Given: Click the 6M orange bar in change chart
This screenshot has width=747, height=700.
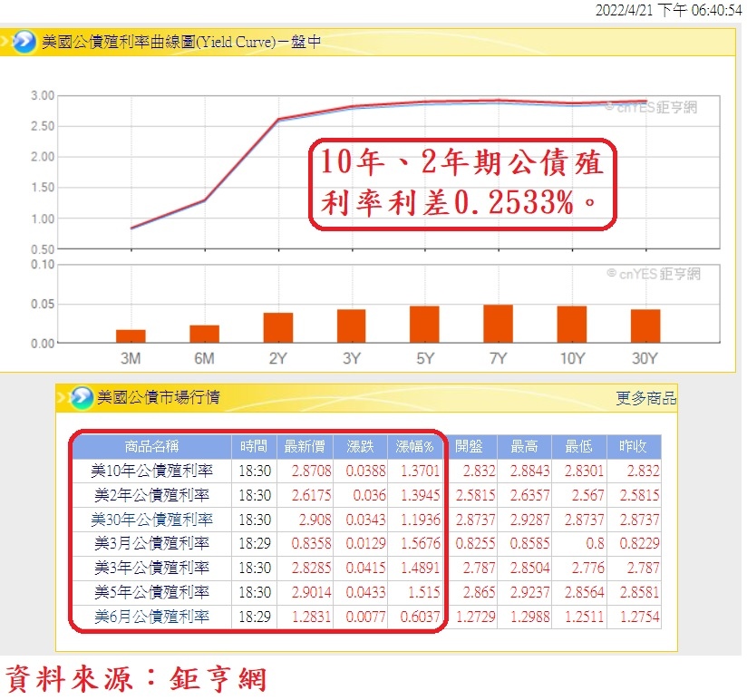Looking at the screenshot, I should pyautogui.click(x=204, y=334).
